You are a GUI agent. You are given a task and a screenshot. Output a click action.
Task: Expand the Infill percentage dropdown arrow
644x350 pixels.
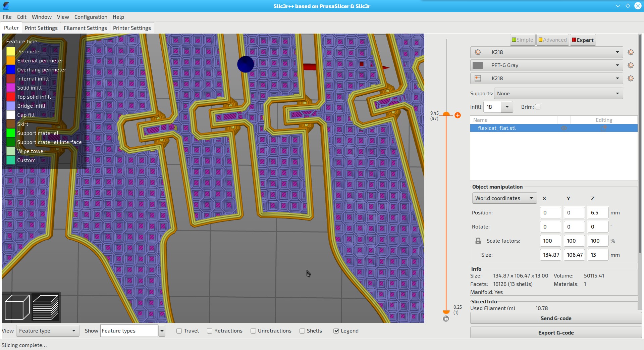pos(507,107)
